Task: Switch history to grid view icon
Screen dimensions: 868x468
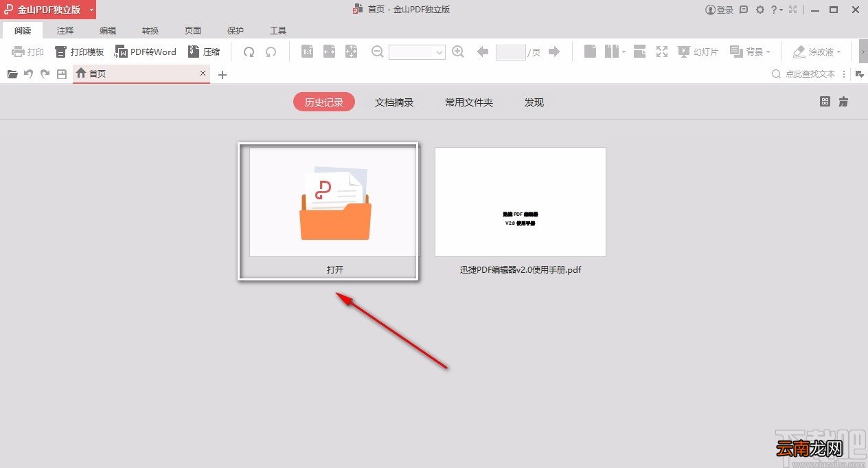Action: [825, 102]
